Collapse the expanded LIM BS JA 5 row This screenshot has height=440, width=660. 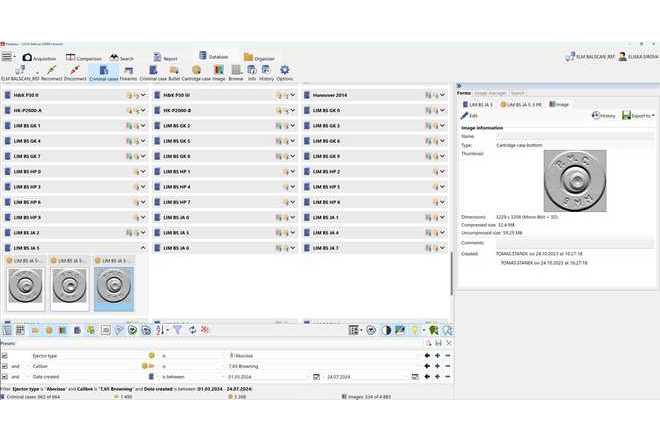(143, 248)
